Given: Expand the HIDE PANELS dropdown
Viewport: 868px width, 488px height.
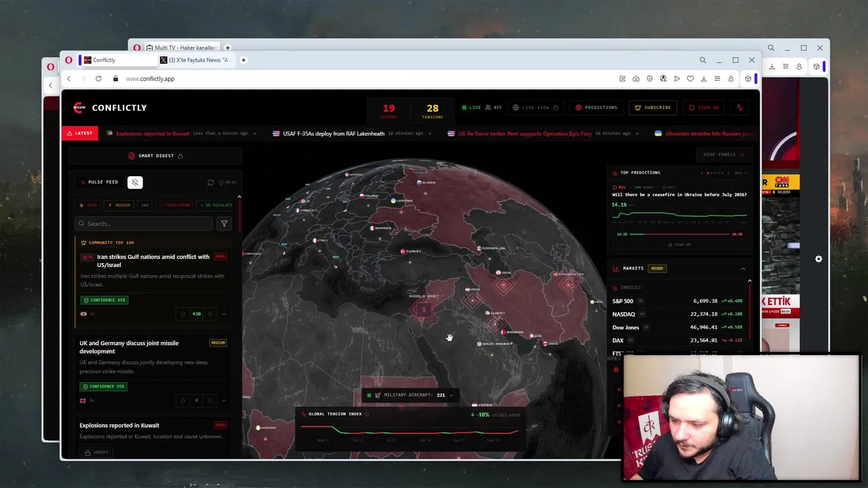Looking at the screenshot, I should [724, 155].
